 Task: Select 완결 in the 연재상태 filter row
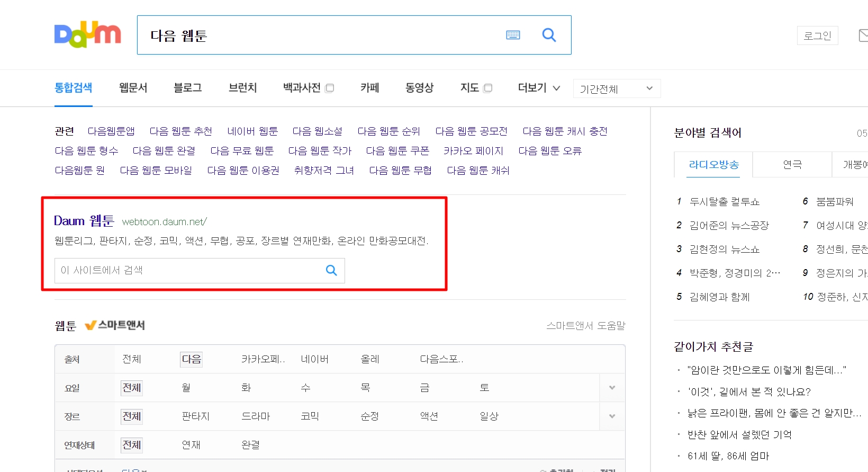pyautogui.click(x=251, y=445)
